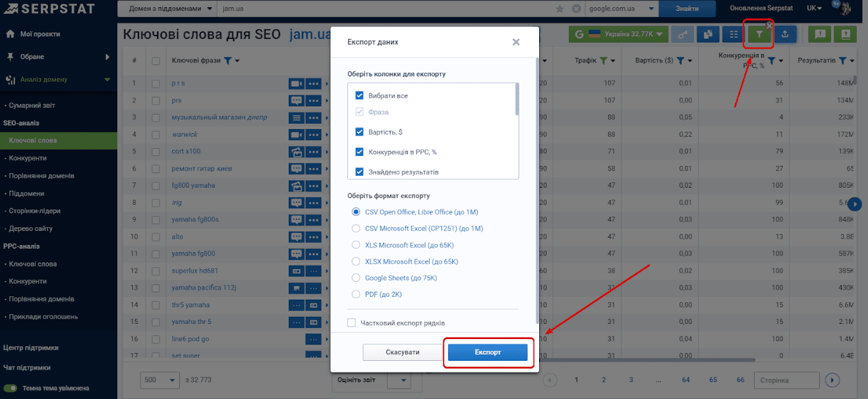
Task: Go to previous page with the arrow
Action: (550, 380)
